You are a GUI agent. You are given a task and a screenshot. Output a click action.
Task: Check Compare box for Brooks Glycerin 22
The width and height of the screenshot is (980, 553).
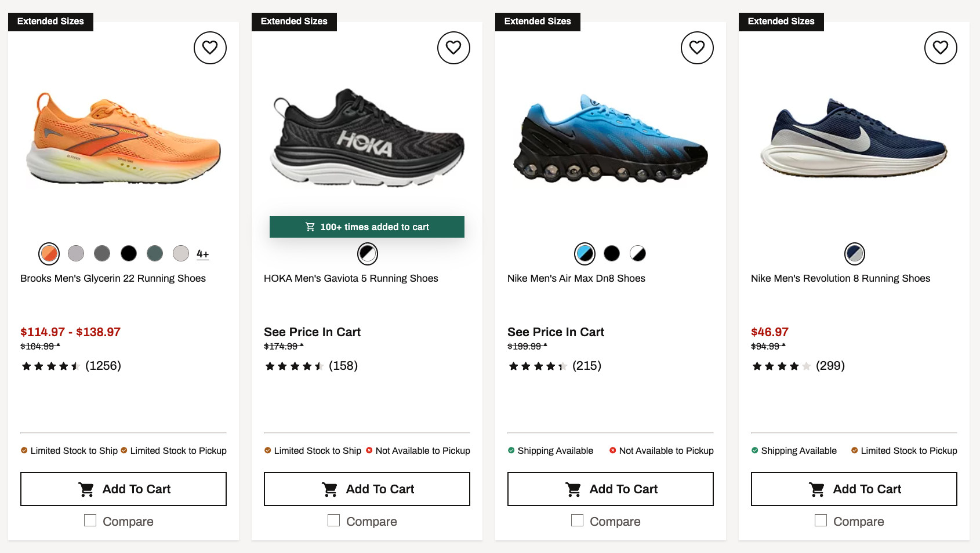point(90,521)
